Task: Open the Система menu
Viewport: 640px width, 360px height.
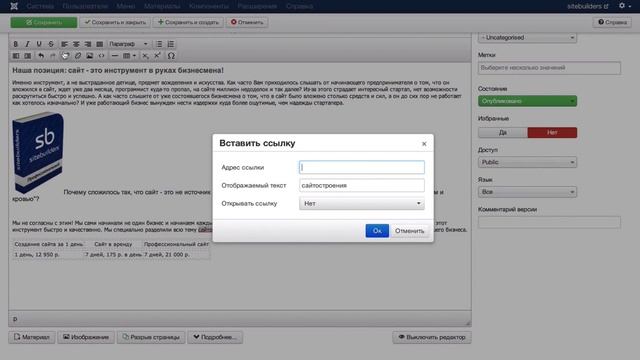Action: pyautogui.click(x=40, y=6)
